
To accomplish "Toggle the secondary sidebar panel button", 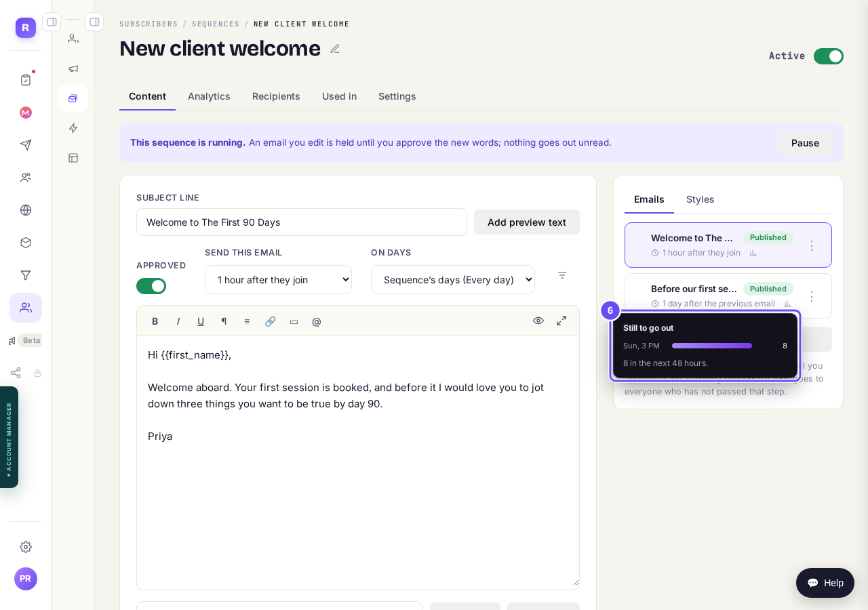I will click(x=94, y=22).
